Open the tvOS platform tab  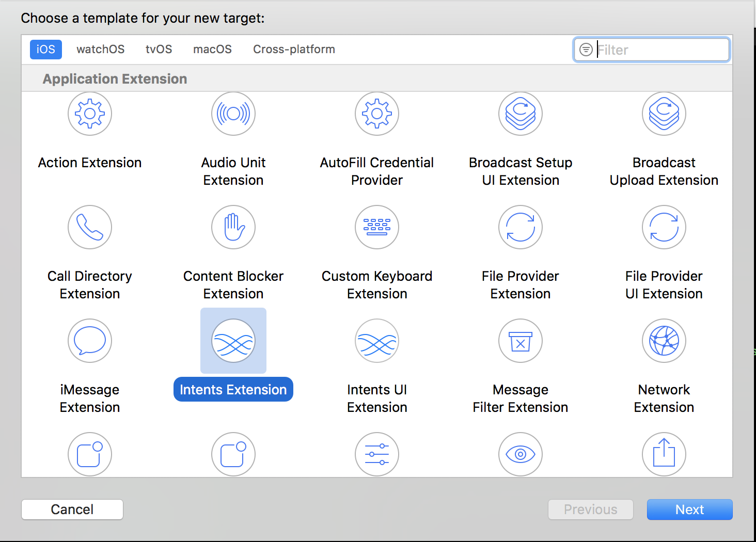point(159,50)
